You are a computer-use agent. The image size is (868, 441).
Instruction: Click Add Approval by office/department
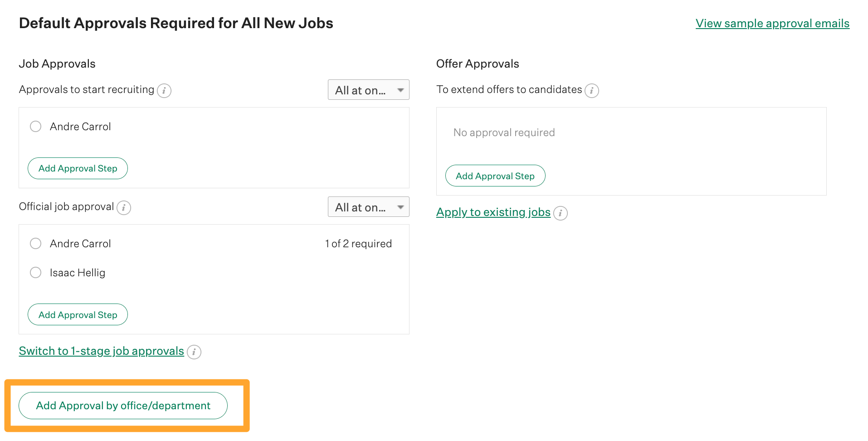(x=123, y=405)
